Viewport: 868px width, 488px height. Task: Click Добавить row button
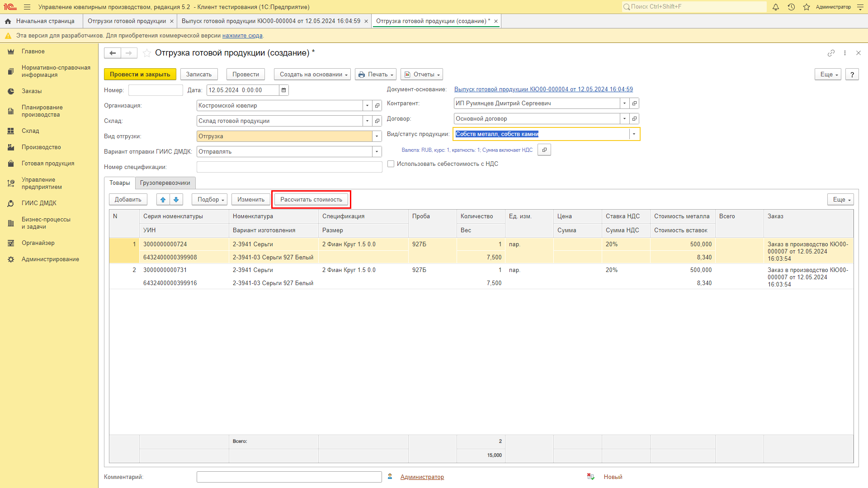pyautogui.click(x=128, y=199)
